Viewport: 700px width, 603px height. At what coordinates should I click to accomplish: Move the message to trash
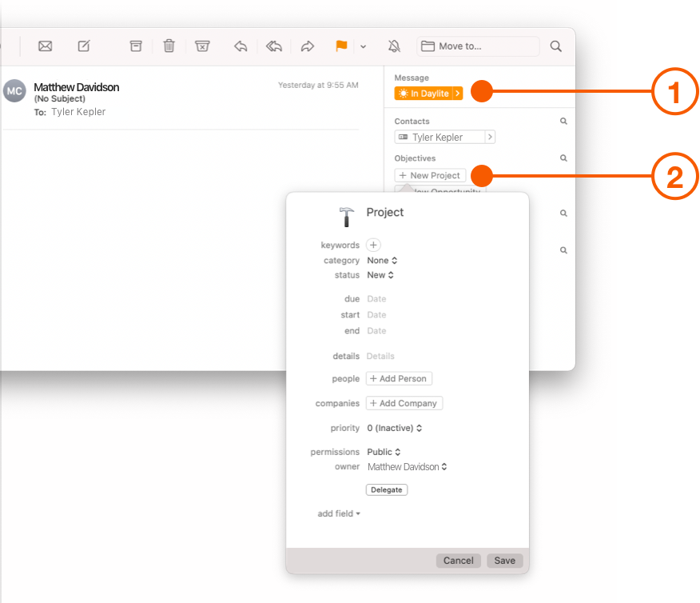169,46
